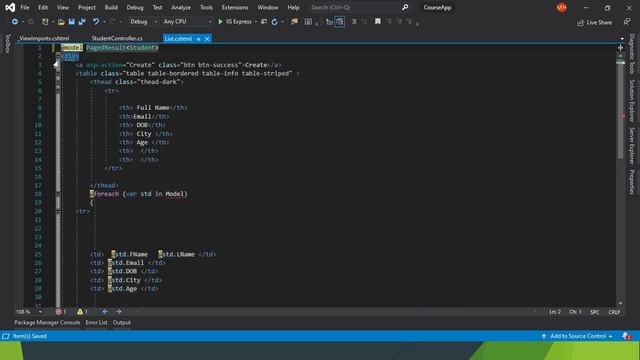Collapse the foreach block on line 18

pyautogui.click(x=58, y=194)
